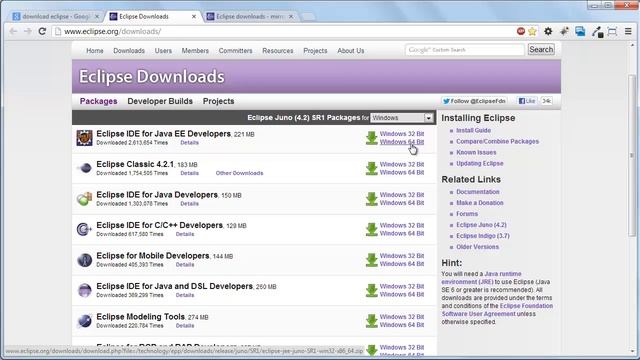The width and height of the screenshot is (640, 360).
Task: Click green download arrow for C/C++ Developers
Action: 371,229
